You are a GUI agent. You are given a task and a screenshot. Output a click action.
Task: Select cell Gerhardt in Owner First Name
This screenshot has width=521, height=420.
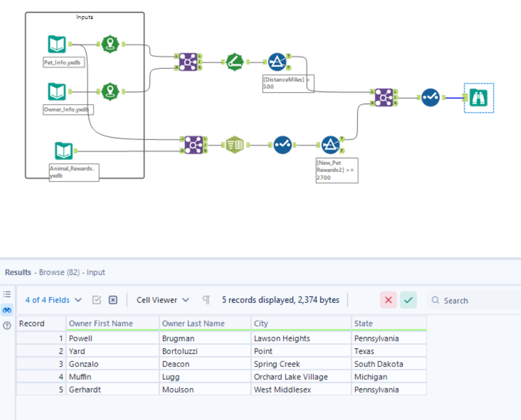click(113, 389)
